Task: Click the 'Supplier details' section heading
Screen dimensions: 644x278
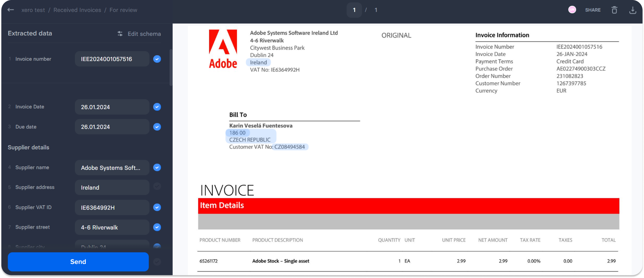Action: coord(29,147)
